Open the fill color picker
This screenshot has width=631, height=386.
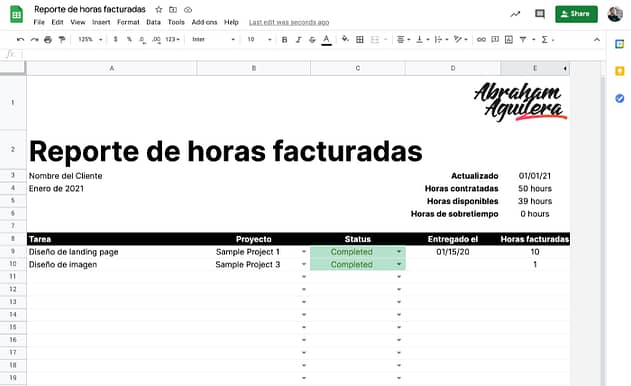(x=345, y=39)
